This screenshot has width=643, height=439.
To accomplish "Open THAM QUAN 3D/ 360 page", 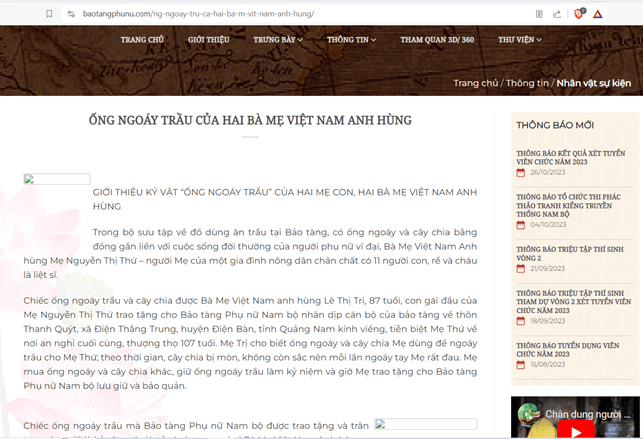I will (437, 40).
